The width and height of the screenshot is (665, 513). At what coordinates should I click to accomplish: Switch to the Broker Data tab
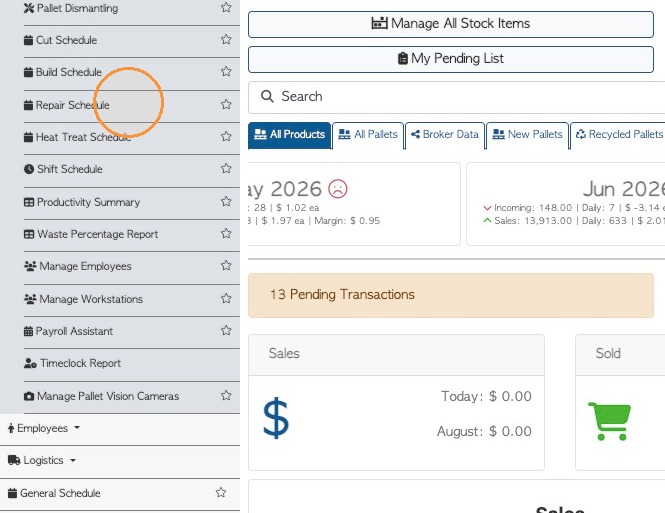point(445,135)
